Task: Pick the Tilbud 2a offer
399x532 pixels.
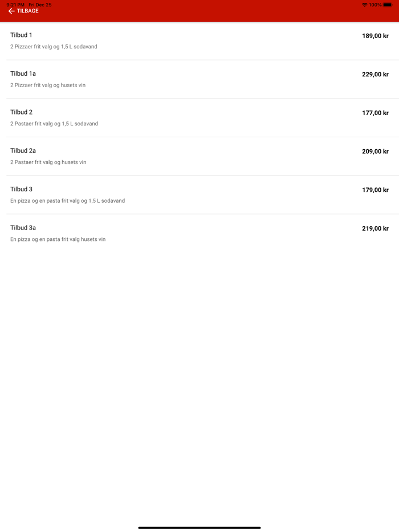Action: (23, 151)
